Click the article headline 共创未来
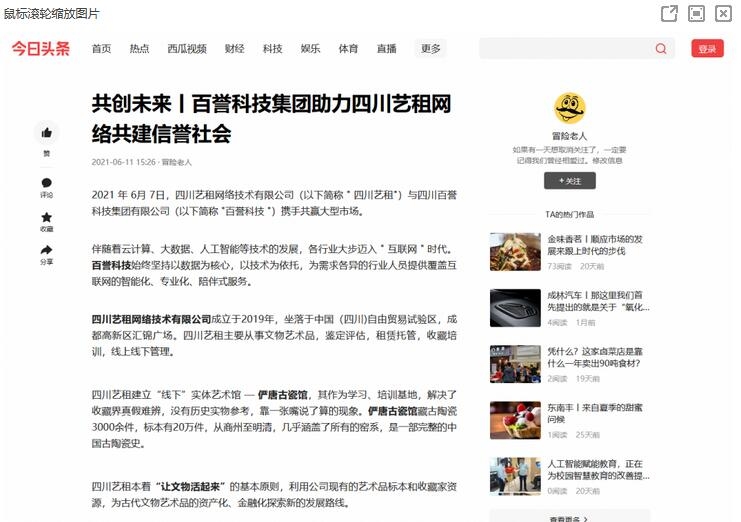The width and height of the screenshot is (741, 522). 272,119
